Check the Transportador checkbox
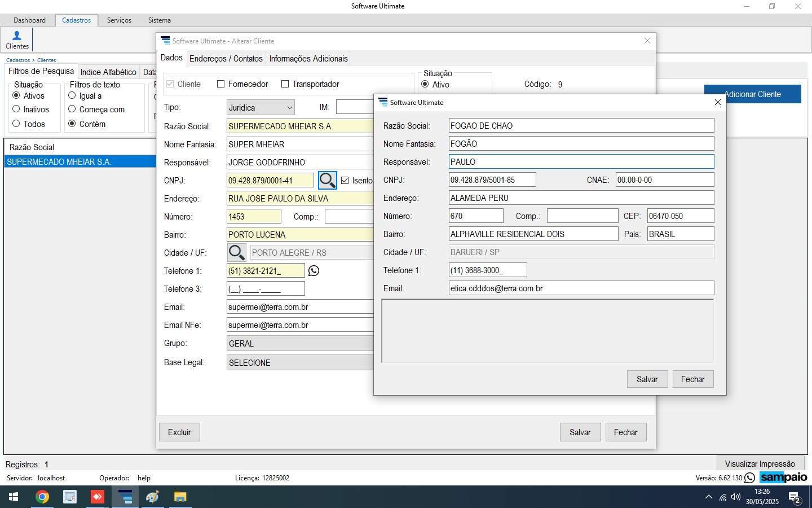Viewport: 812px width, 508px height. pyautogui.click(x=285, y=84)
